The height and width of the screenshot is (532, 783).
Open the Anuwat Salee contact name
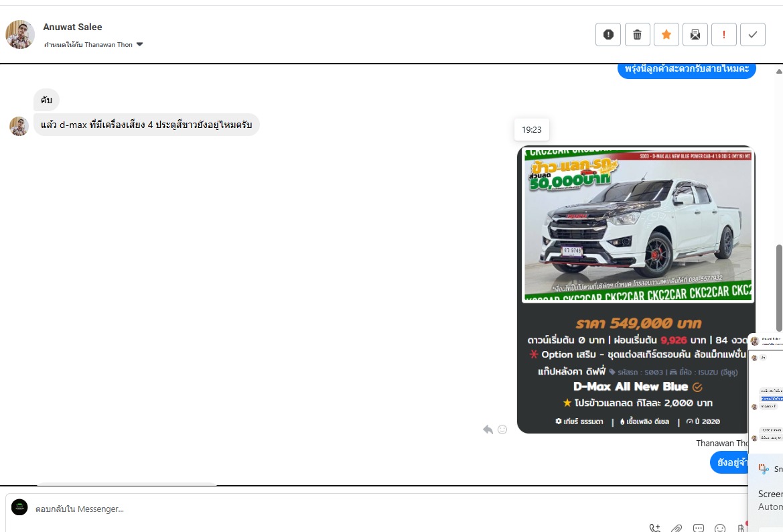(72, 27)
